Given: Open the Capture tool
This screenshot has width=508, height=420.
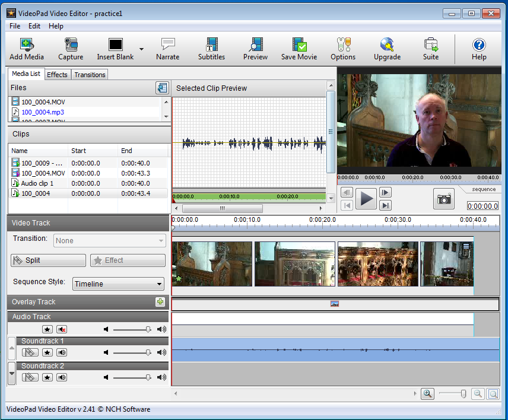Looking at the screenshot, I should [x=71, y=49].
